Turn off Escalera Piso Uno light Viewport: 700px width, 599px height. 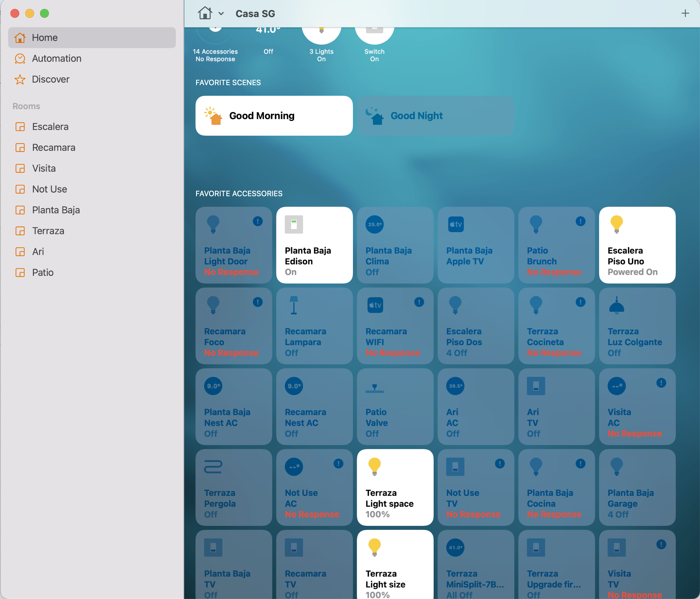coord(637,245)
